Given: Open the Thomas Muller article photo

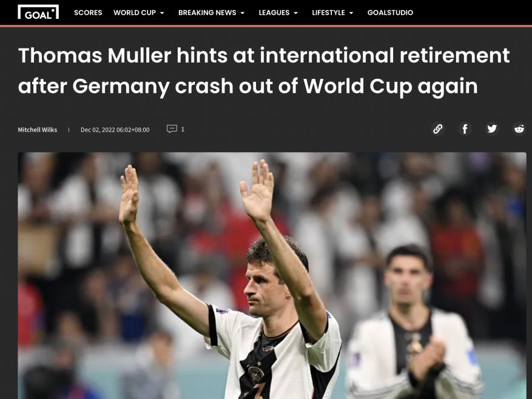Looking at the screenshot, I should [x=272, y=275].
